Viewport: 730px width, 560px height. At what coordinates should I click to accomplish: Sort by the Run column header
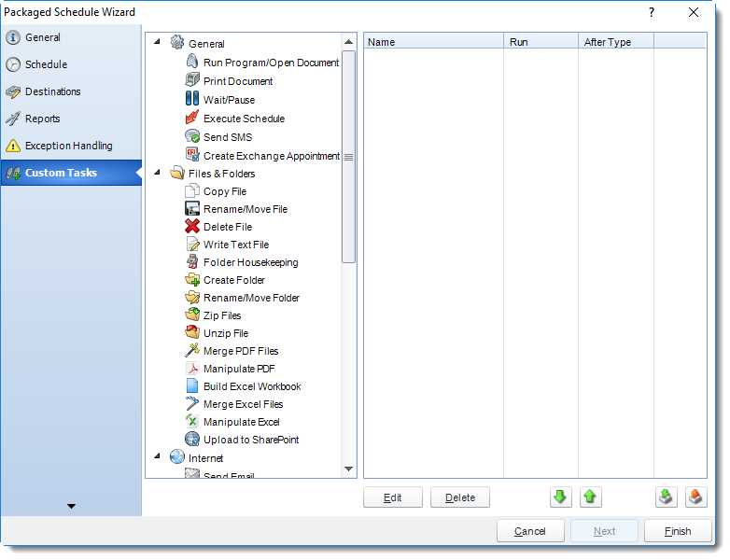tap(541, 41)
